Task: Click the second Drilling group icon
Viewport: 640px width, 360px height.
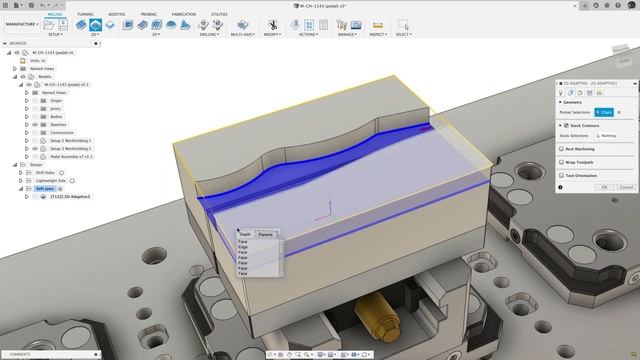Action: click(x=218, y=25)
